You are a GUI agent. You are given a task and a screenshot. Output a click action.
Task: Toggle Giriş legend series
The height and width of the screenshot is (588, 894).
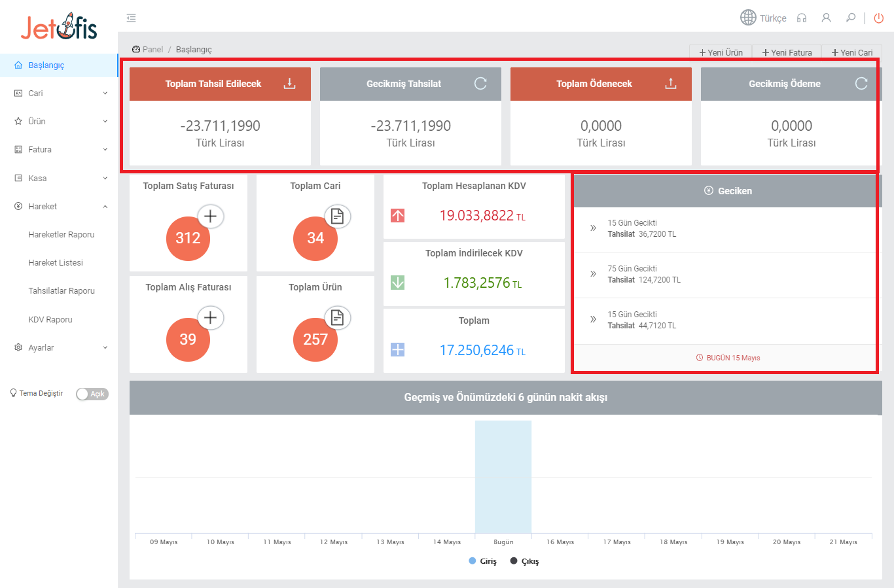[483, 561]
